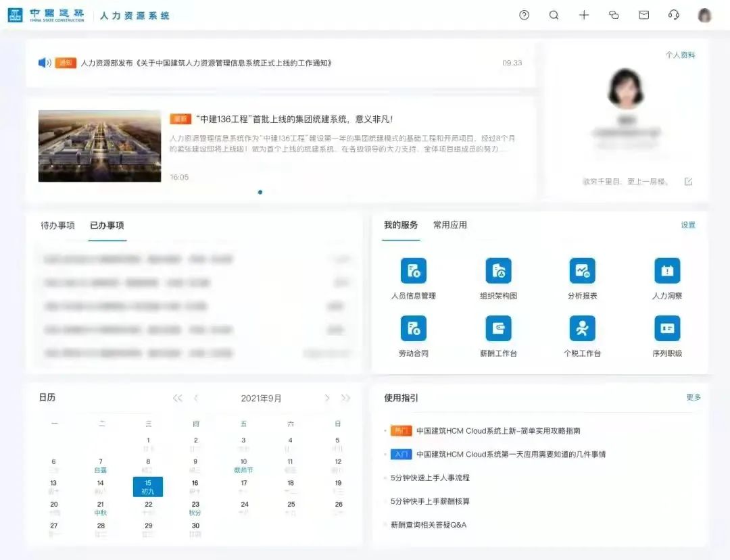Image resolution: width=730 pixels, height=560 pixels.
Task: Launch the 薪酬工作台 icon
Action: (498, 328)
